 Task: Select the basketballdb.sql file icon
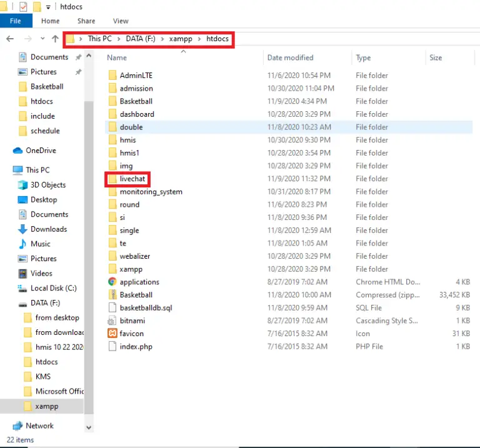(112, 307)
